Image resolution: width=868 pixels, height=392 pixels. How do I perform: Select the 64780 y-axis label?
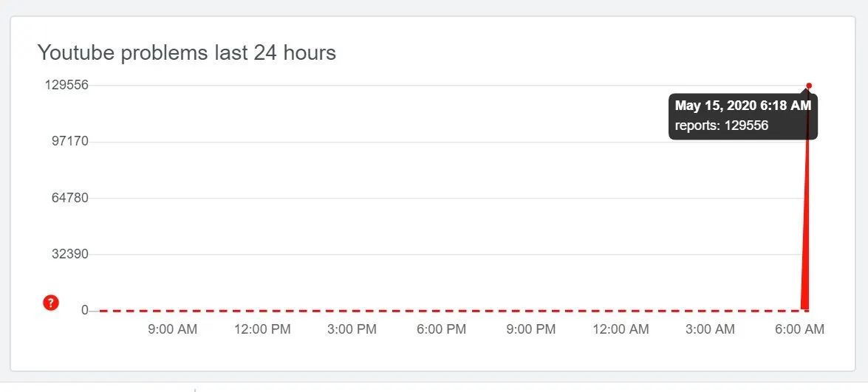[x=69, y=198]
